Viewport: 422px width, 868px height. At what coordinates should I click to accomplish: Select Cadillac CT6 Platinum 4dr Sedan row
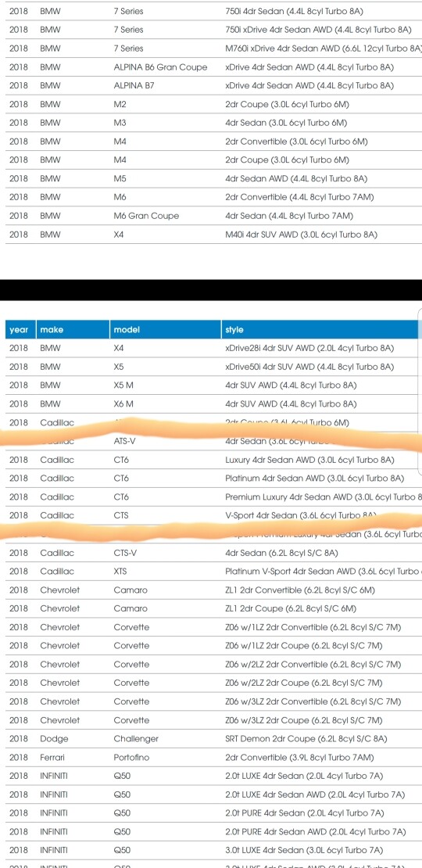point(211,478)
